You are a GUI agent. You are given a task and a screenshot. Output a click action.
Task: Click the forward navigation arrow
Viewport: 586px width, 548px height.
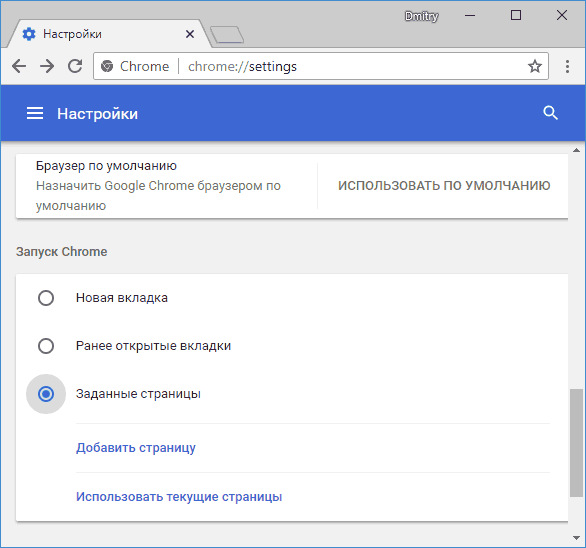coord(47,67)
